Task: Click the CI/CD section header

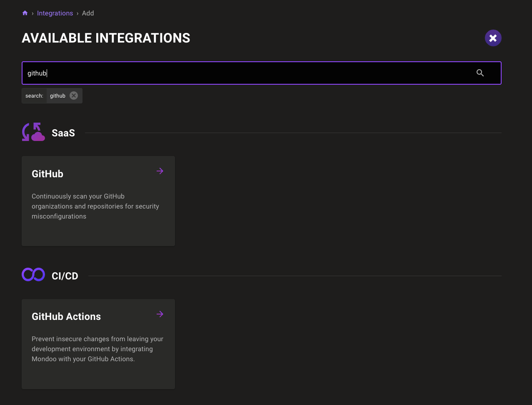Action: pyautogui.click(x=65, y=276)
